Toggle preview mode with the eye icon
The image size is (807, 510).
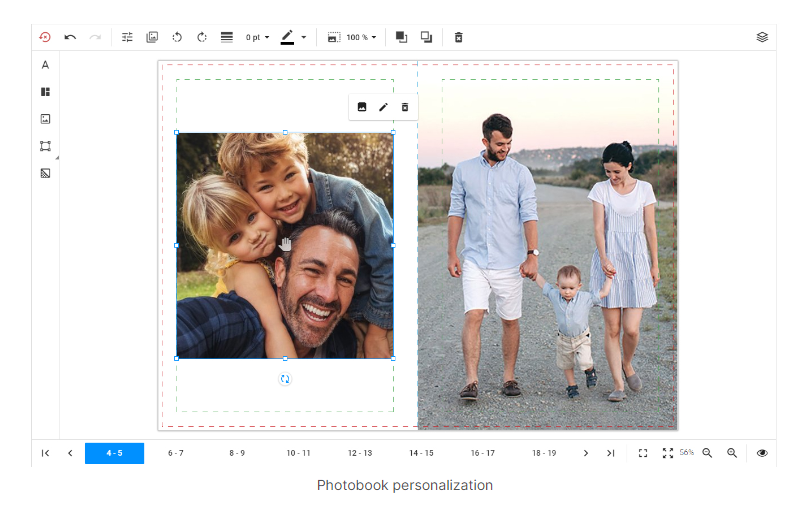762,453
